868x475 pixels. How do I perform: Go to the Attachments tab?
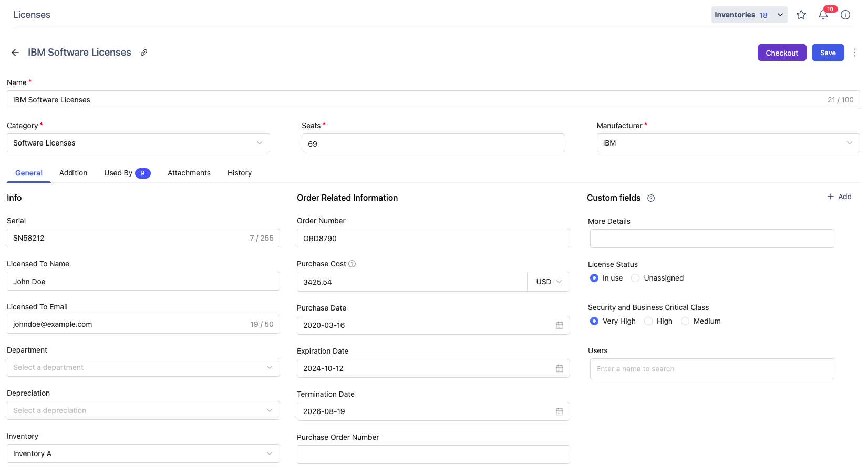189,173
